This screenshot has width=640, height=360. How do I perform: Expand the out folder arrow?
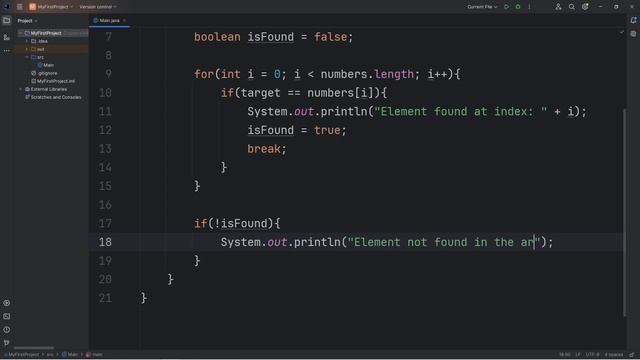[x=27, y=49]
